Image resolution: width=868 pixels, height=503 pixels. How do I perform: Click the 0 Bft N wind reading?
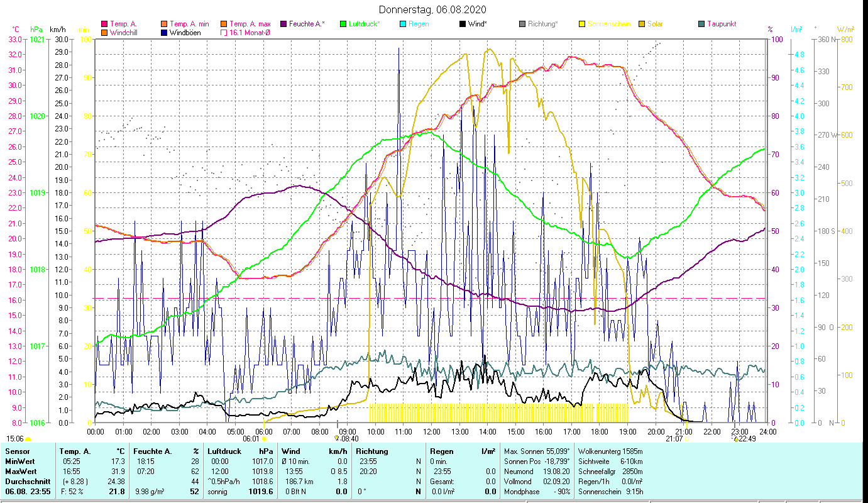pyautogui.click(x=296, y=492)
